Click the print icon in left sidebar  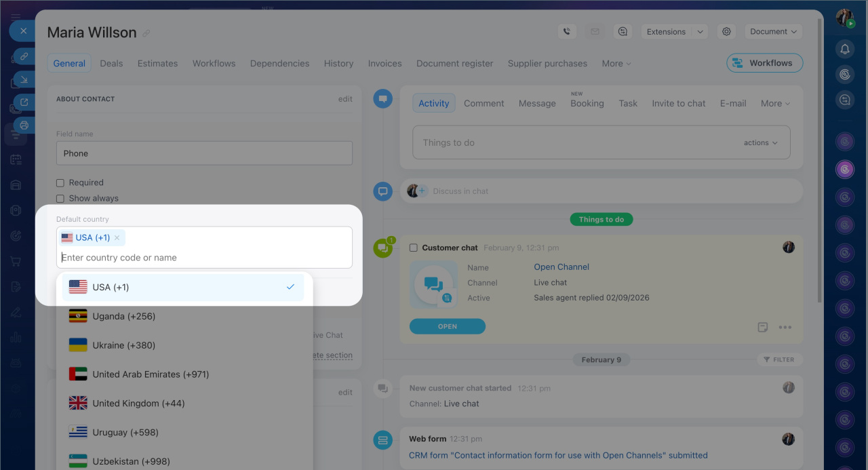pos(24,125)
